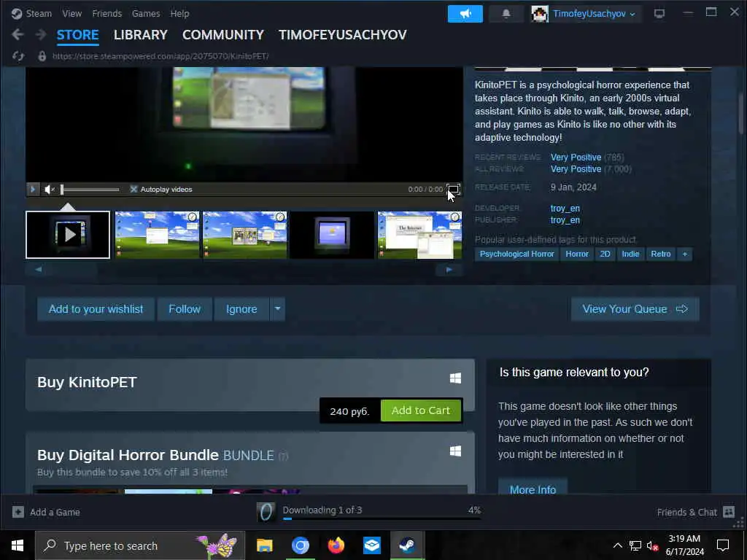Screen dimensions: 747x560
Task: Click the 240 руб. price label
Action: tap(349, 411)
